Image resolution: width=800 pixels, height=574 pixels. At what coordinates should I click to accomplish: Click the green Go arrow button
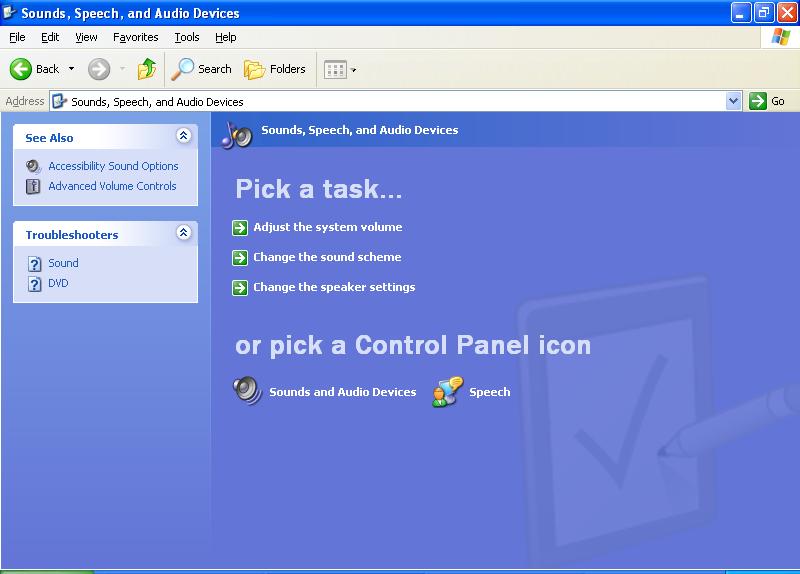[x=758, y=101]
